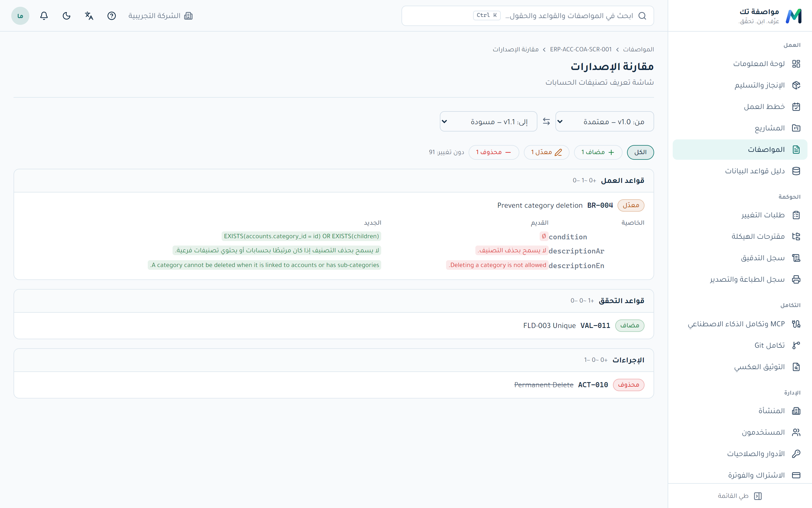Viewport: 812px width, 508px height.
Task: Click the search magnifier icon
Action: 642,16
